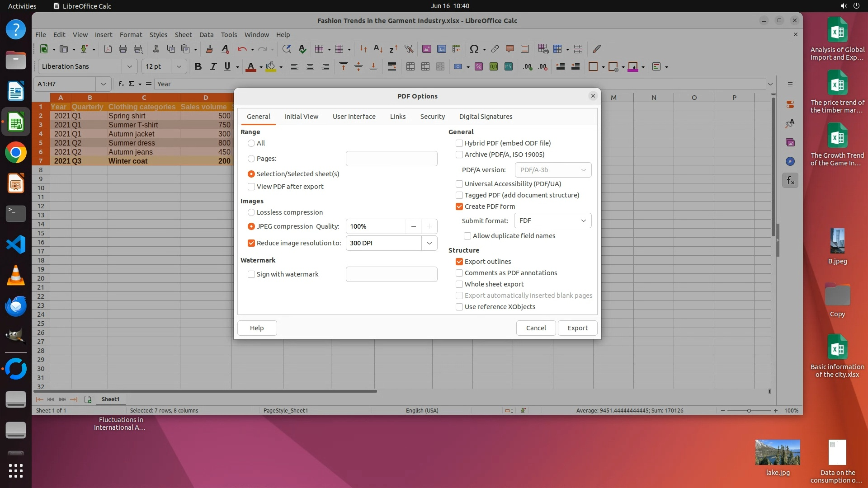Image resolution: width=868 pixels, height=488 pixels.
Task: Click the Export button
Action: tap(577, 328)
